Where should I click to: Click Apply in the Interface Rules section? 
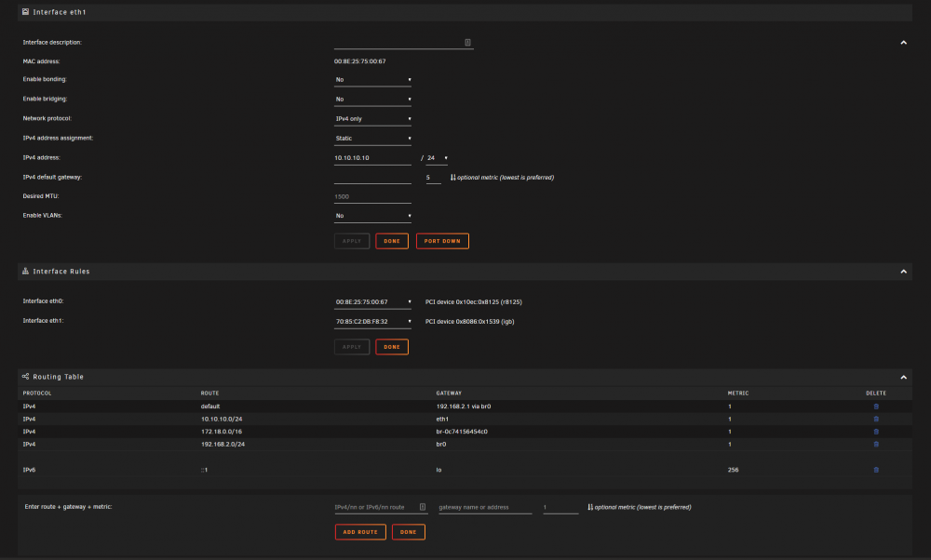(x=352, y=347)
